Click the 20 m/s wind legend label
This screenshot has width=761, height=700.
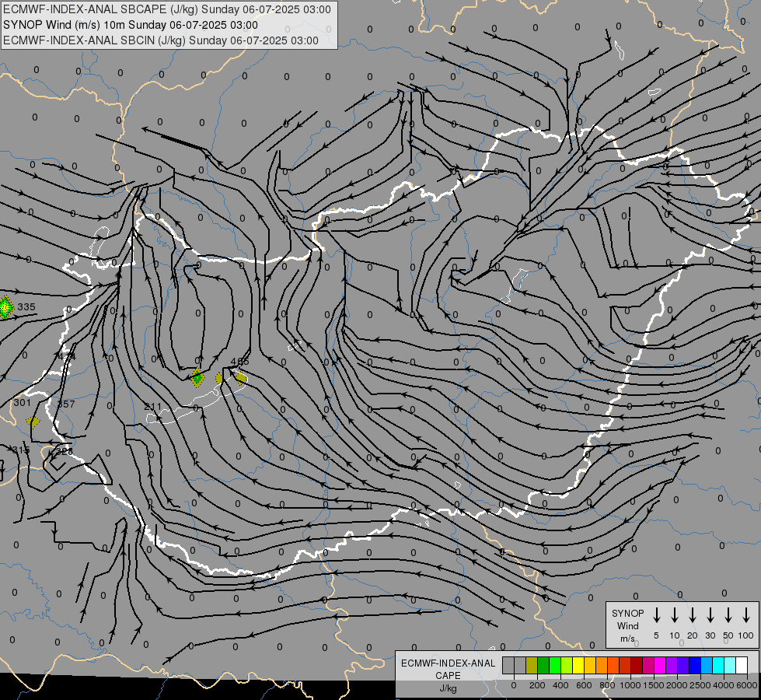(693, 635)
